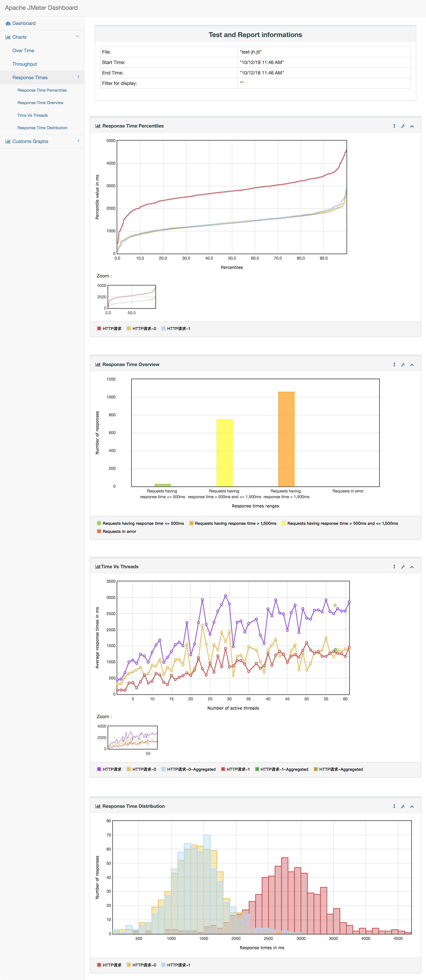Go to Time Vs Threads link
The height and width of the screenshot is (980, 426).
click(x=33, y=115)
